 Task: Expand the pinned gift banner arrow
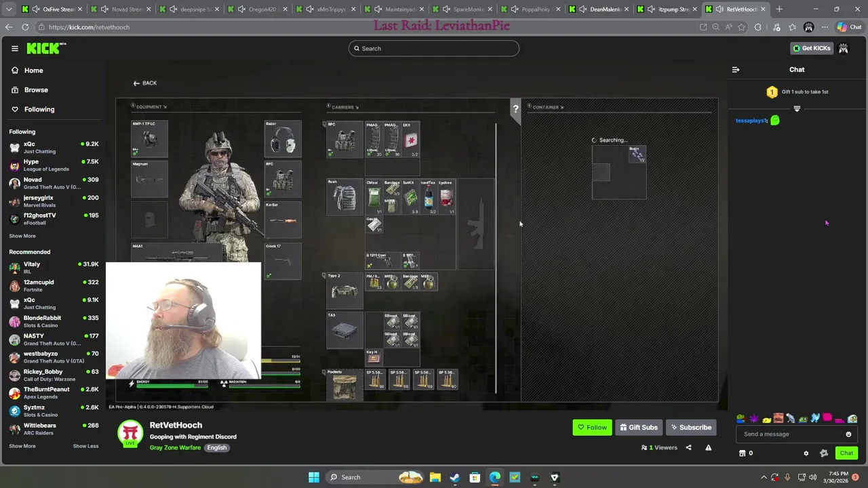(x=797, y=108)
